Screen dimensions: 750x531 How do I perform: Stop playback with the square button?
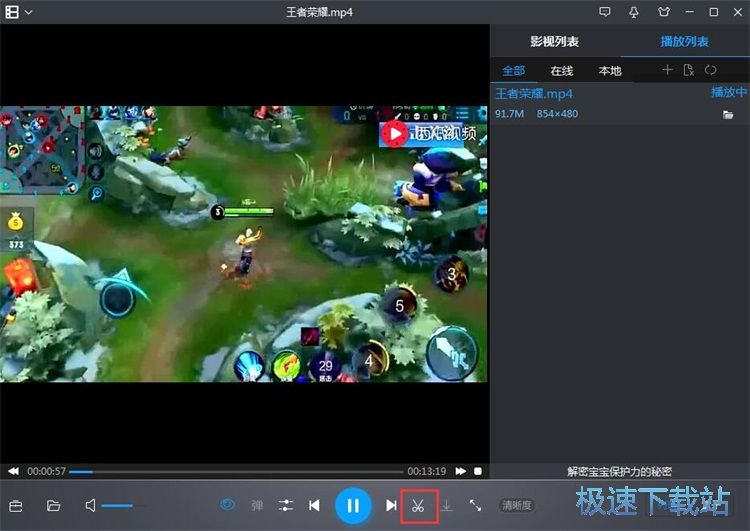(478, 471)
